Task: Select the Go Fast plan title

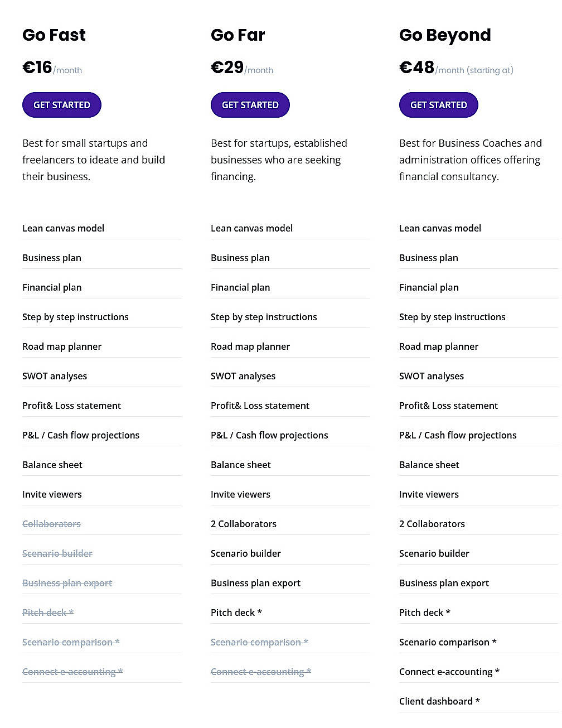Action: (x=54, y=35)
